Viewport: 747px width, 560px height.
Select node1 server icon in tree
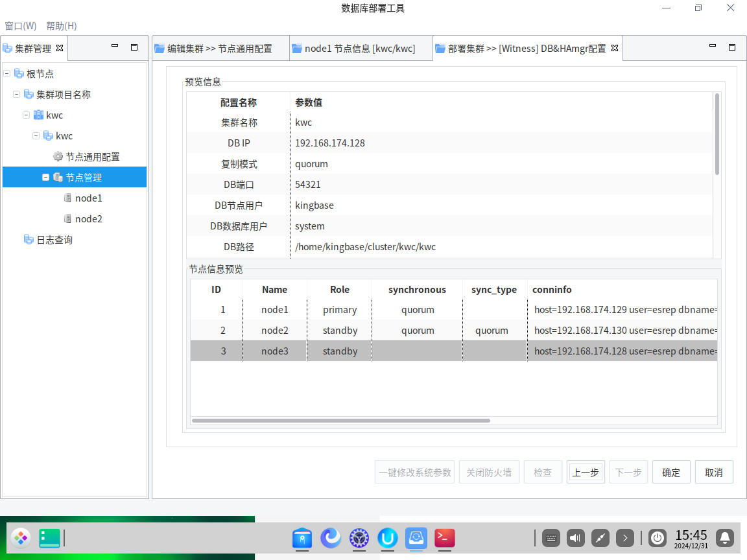coord(67,198)
